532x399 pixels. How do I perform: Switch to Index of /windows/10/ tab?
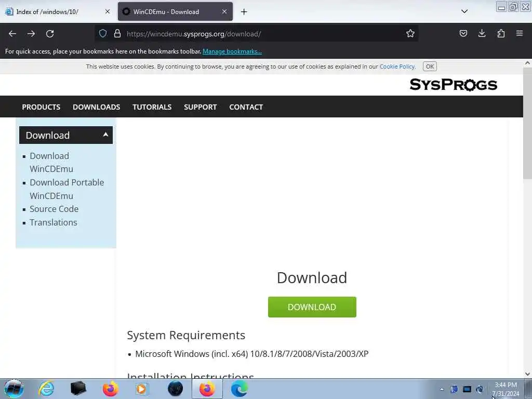pos(58,11)
